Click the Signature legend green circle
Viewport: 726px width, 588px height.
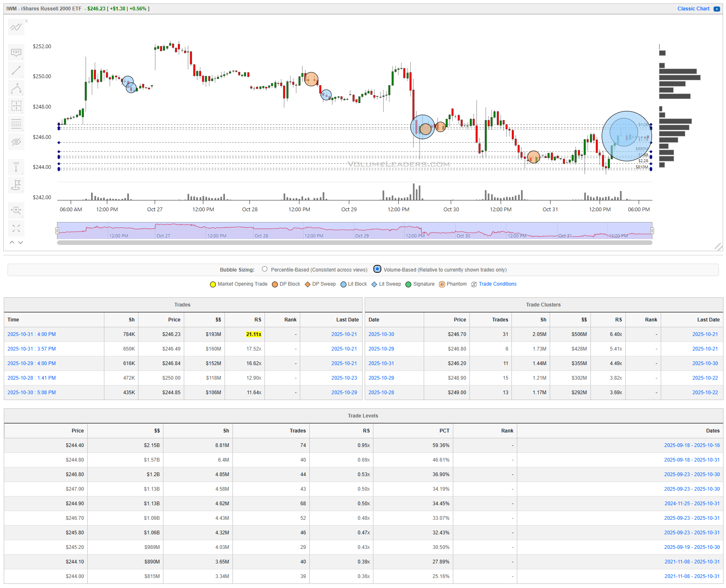pos(408,284)
